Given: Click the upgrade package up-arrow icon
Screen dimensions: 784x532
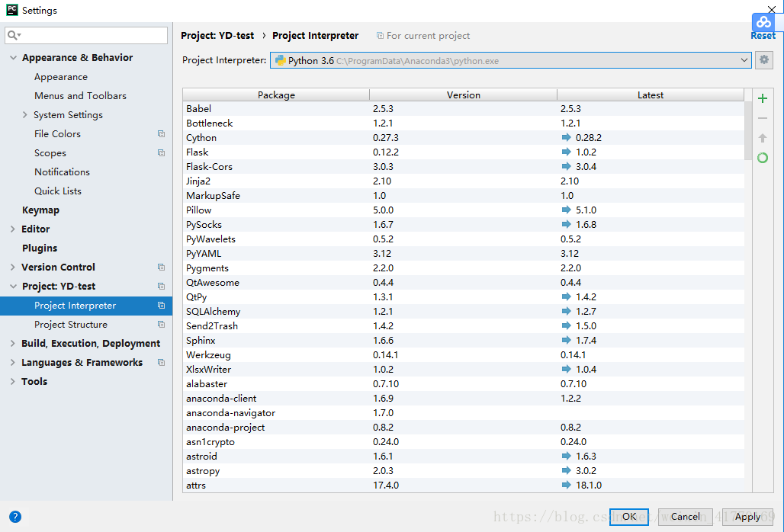Looking at the screenshot, I should [762, 138].
